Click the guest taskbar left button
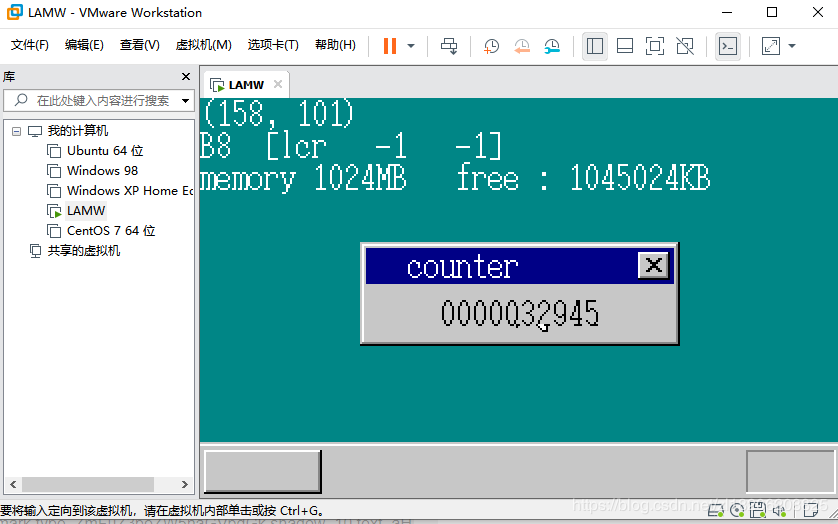 pyautogui.click(x=262, y=471)
